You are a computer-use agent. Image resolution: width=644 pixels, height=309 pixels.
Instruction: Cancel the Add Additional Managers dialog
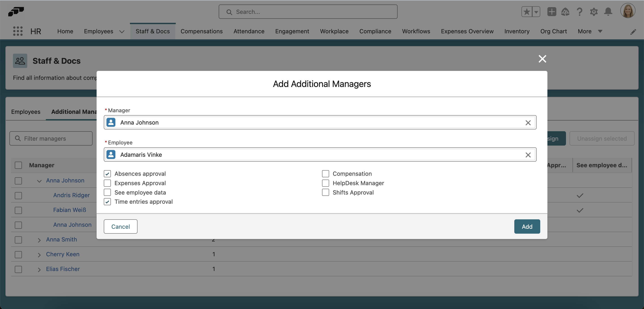tap(120, 226)
